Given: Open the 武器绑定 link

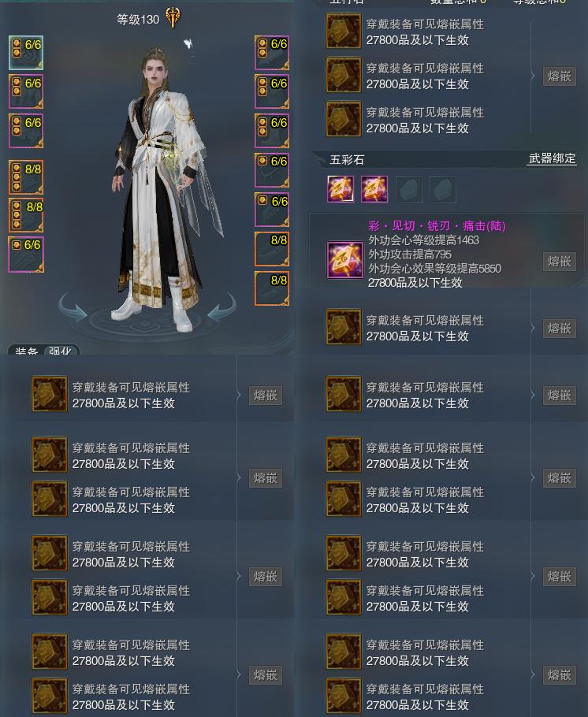Looking at the screenshot, I should click(x=552, y=158).
